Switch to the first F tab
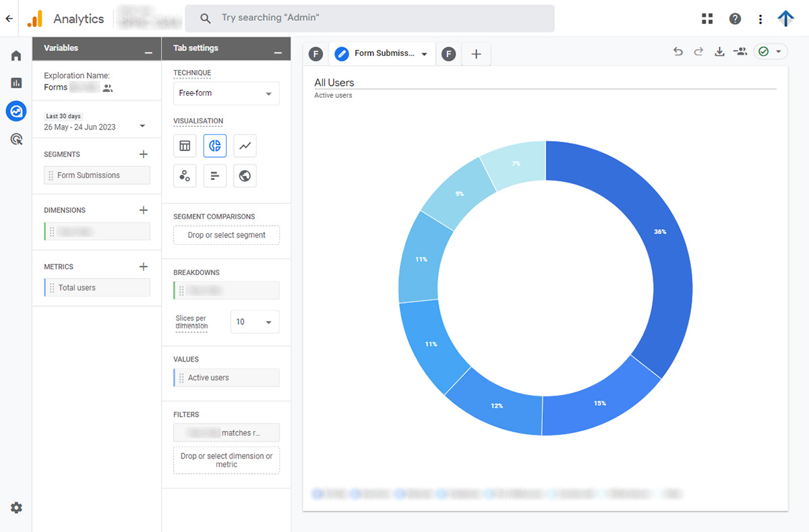 point(316,54)
